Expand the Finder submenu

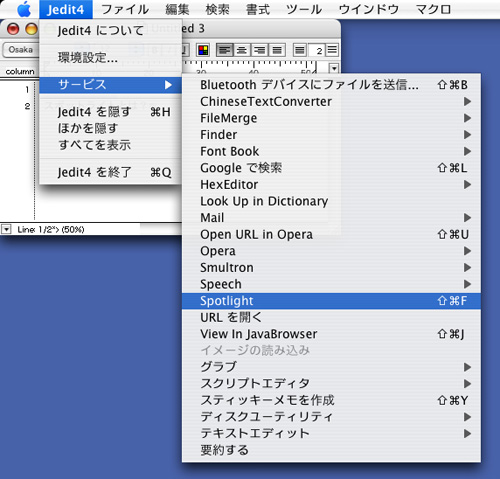point(331,135)
